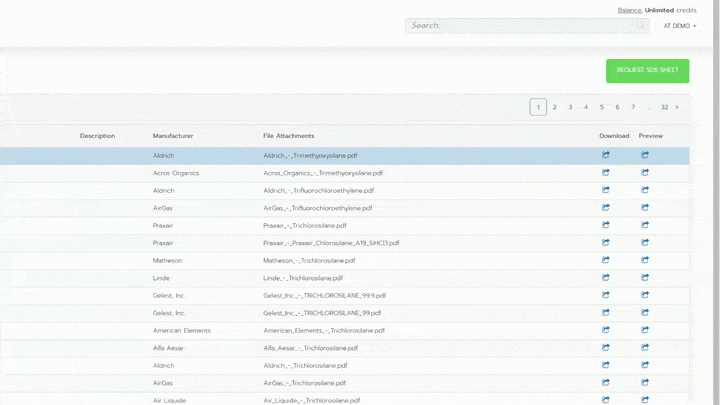This screenshot has height=405, width=720.
Task: Select the Matheson manufacturer cell
Action: pyautogui.click(x=167, y=260)
